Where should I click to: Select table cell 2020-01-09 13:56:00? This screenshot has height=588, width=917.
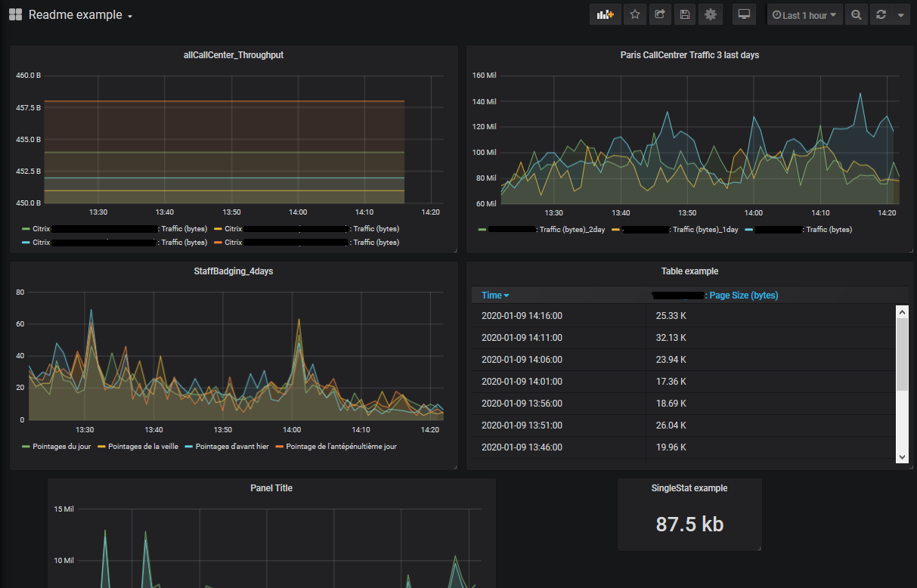click(x=522, y=404)
